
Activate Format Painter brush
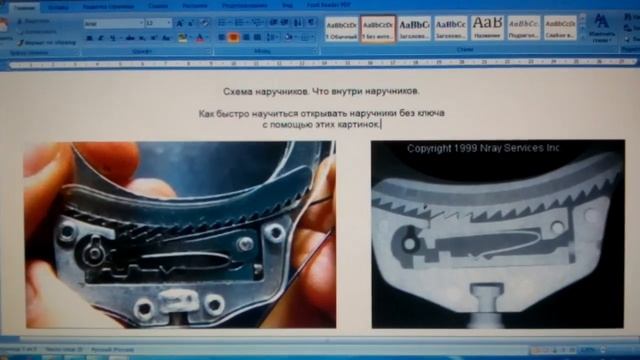[x=47, y=42]
